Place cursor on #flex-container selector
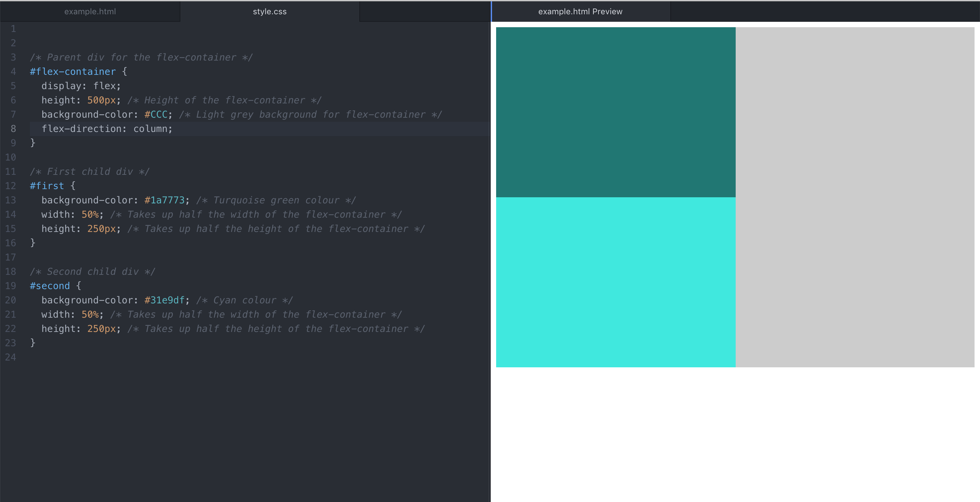The height and width of the screenshot is (502, 980). [73, 71]
